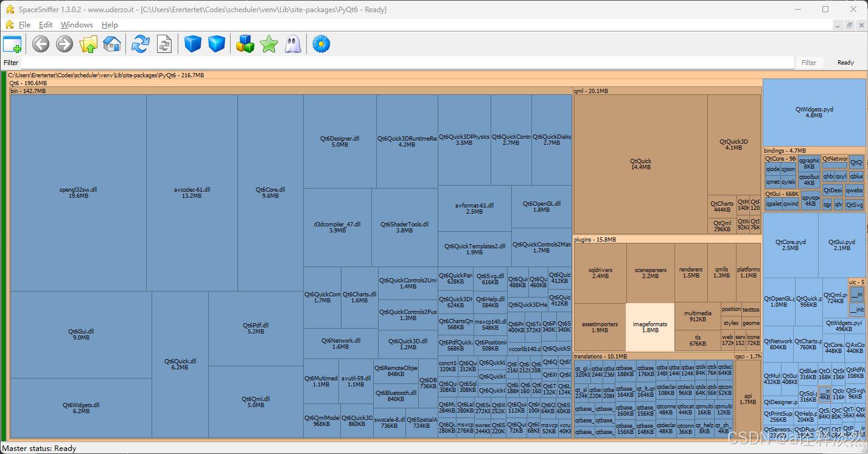Select the Qt6Core.dll 9.6MB block

coord(270,192)
